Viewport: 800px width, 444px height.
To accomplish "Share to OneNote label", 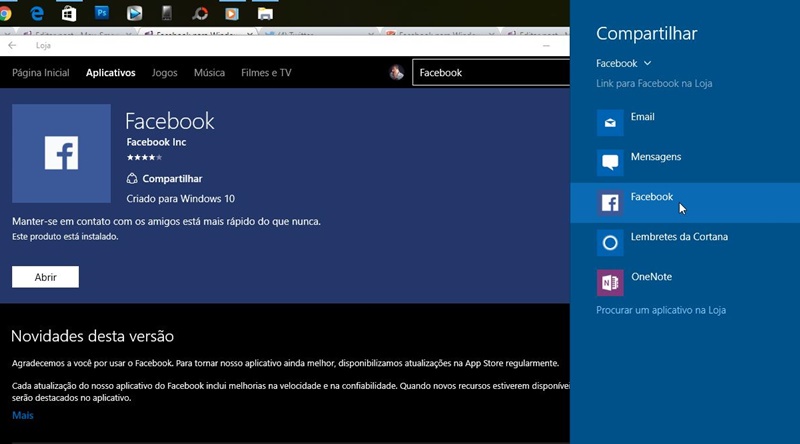I will click(x=652, y=277).
